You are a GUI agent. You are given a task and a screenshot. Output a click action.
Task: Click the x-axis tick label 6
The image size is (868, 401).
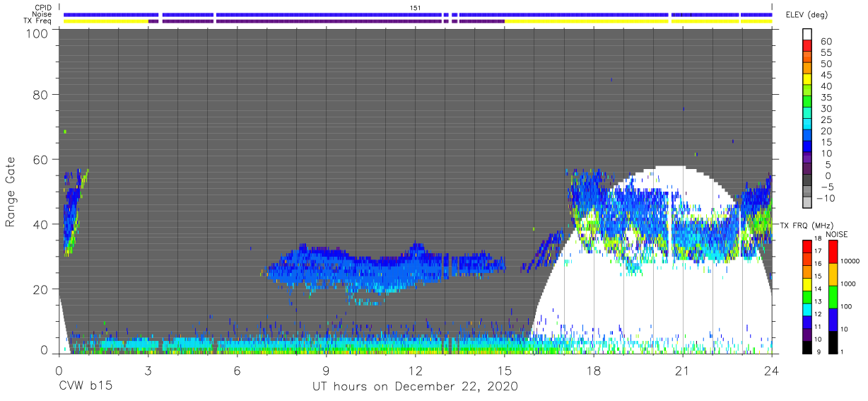237,370
